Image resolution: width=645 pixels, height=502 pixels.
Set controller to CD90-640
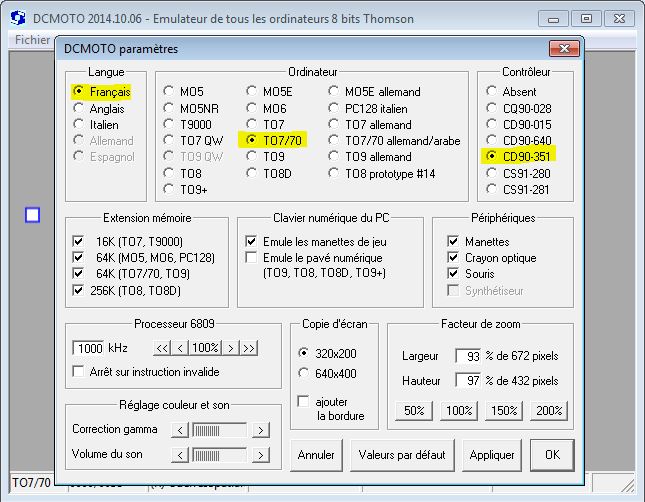[x=519, y=141]
